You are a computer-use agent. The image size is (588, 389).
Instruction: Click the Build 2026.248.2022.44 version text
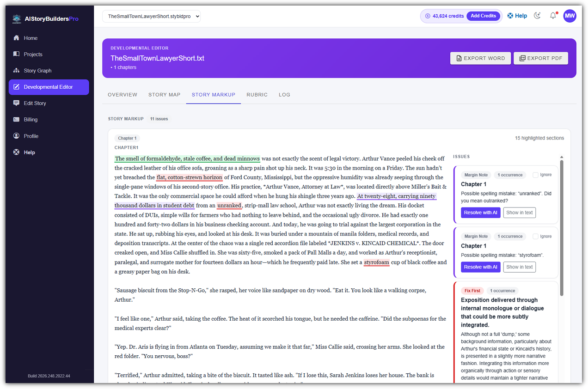click(49, 376)
